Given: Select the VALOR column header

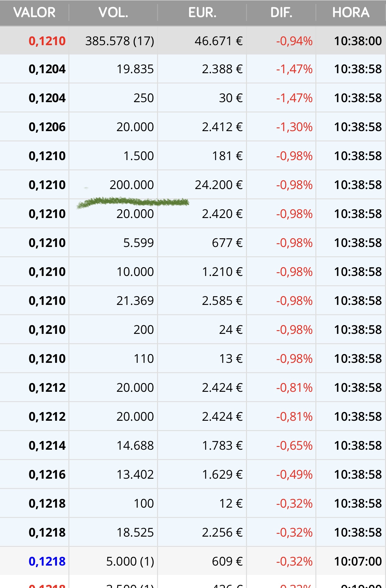Looking at the screenshot, I should tap(34, 12).
